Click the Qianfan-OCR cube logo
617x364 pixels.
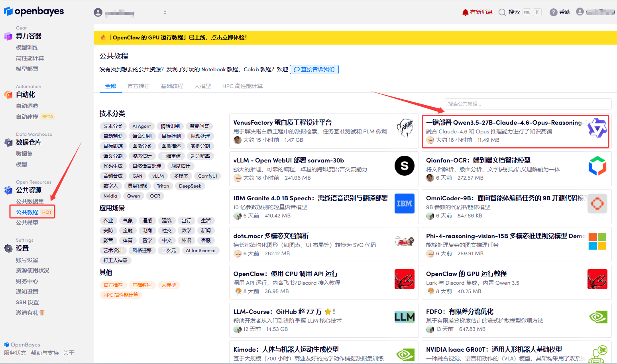[597, 166]
